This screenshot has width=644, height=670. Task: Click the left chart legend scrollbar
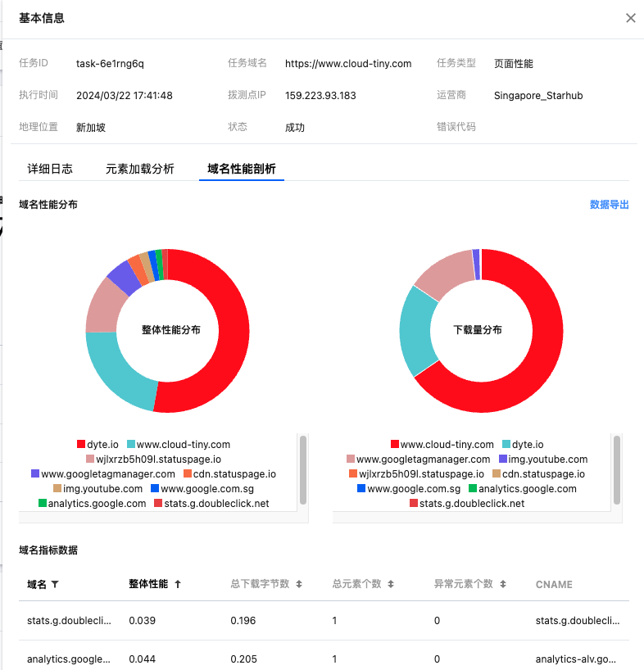point(303,470)
